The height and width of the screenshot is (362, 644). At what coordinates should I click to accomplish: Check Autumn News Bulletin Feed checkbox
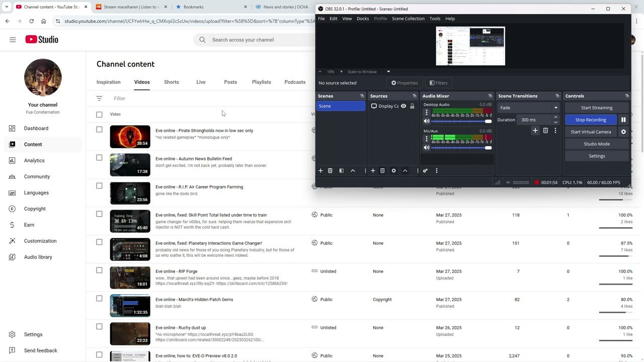pyautogui.click(x=99, y=158)
